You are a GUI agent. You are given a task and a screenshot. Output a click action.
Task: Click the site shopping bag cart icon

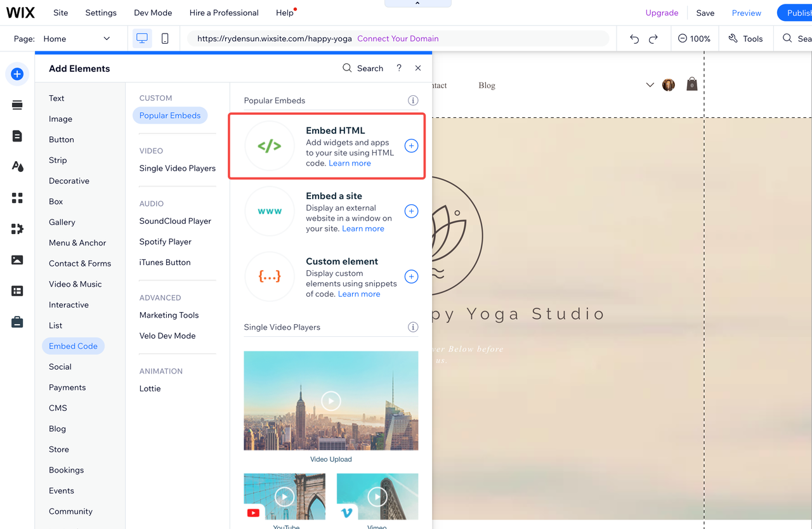(692, 84)
